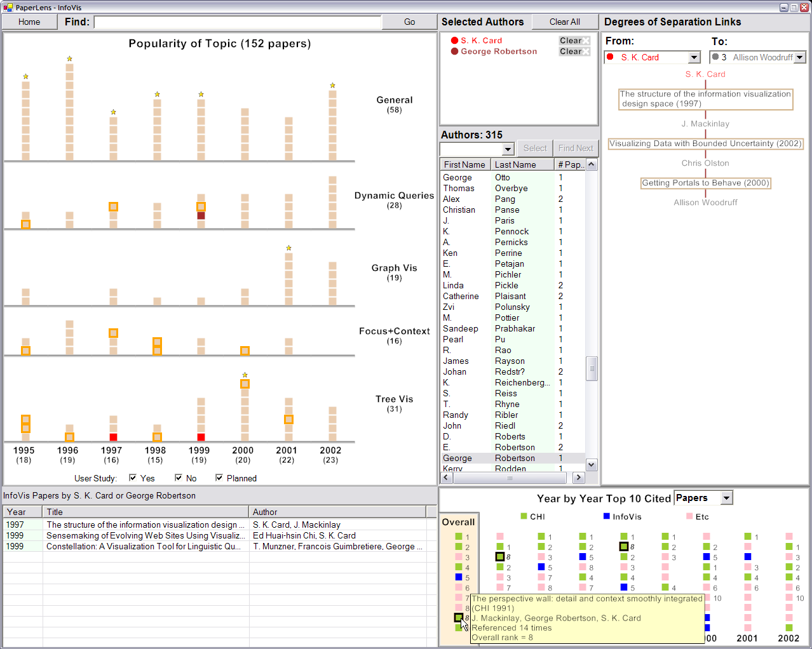Click the PaperLens icon in the title bar

[8, 8]
